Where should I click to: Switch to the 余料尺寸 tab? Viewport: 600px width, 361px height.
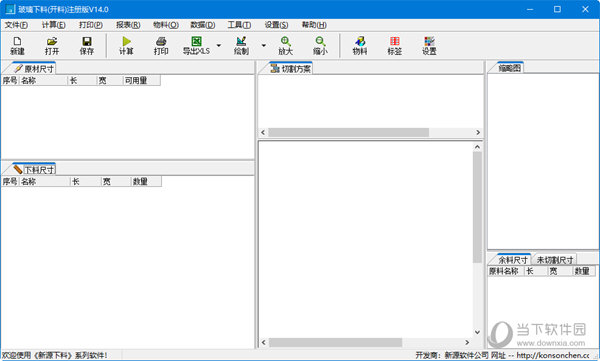[513, 260]
